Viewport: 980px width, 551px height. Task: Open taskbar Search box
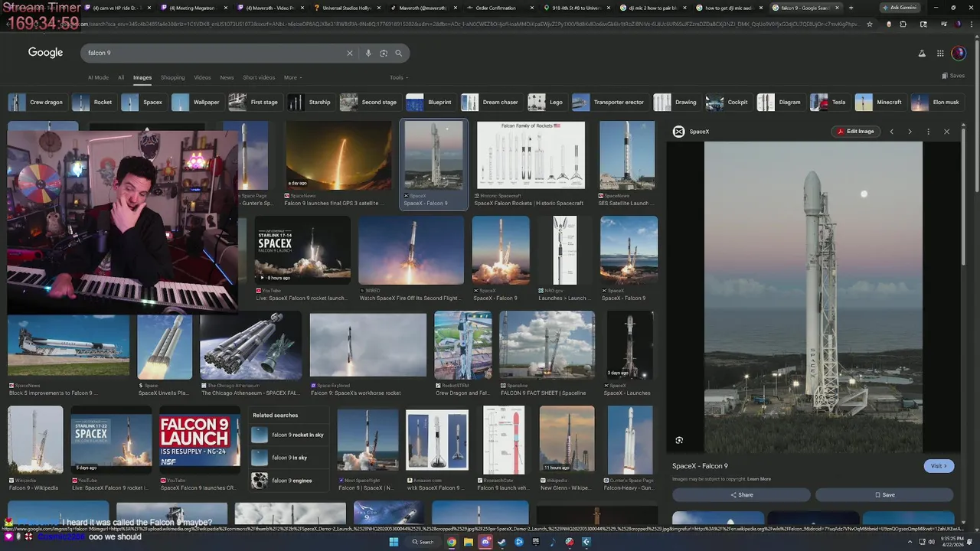click(423, 542)
